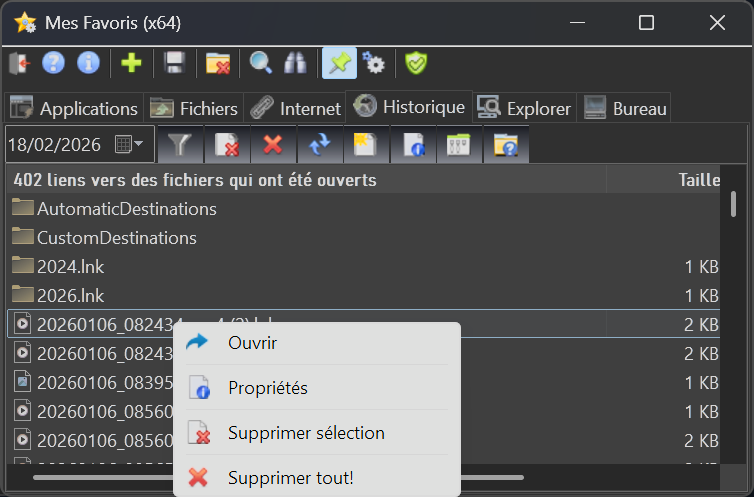Click the blue refresh arrows icon
Screen dimensions: 754x497
coord(319,145)
